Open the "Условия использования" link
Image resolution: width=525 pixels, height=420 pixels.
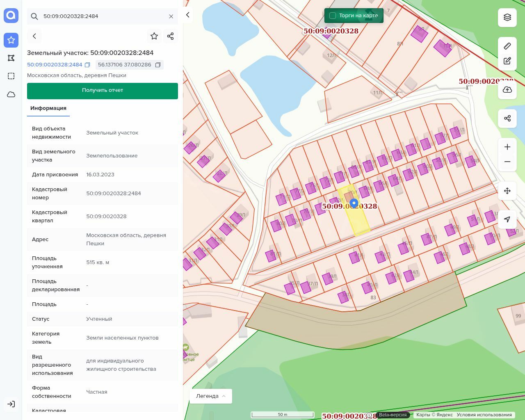484,415
